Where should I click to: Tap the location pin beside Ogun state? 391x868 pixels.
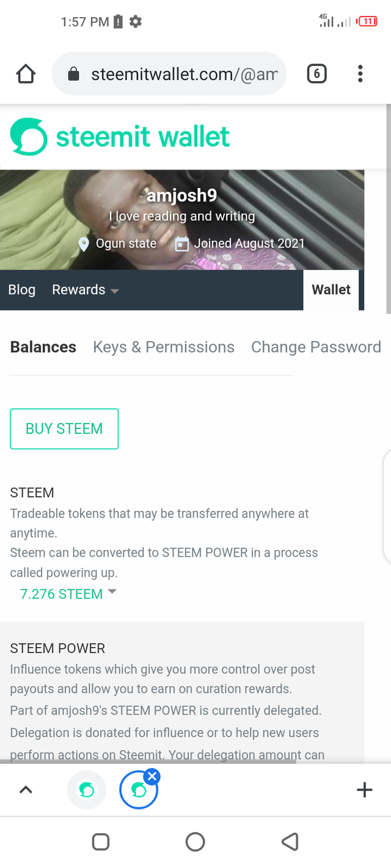84,243
